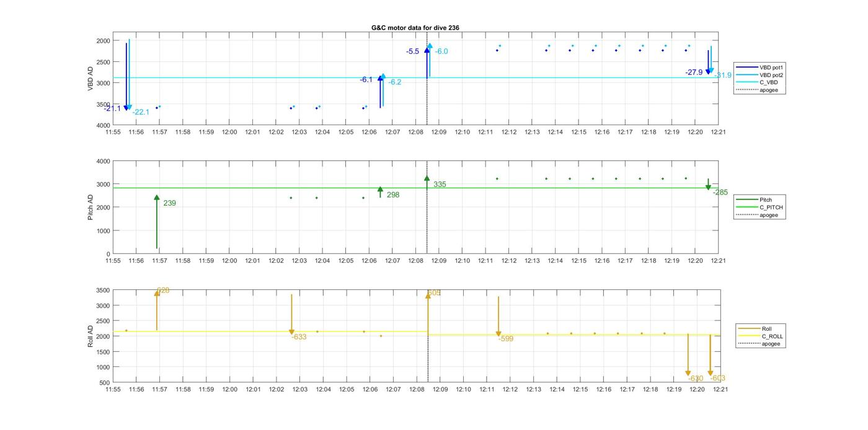Click the '12:00' tick under the Roll plot

229,390
